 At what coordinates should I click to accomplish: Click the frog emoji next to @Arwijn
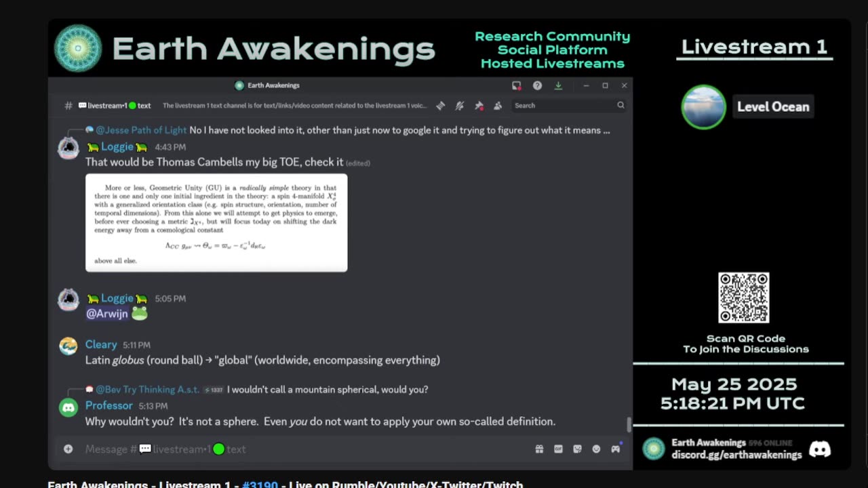coord(139,313)
